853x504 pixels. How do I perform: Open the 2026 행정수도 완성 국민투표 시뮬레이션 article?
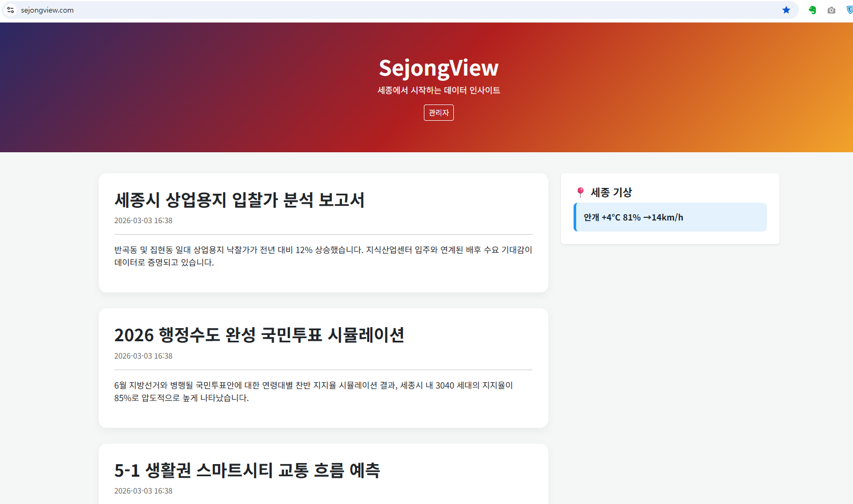pyautogui.click(x=259, y=335)
